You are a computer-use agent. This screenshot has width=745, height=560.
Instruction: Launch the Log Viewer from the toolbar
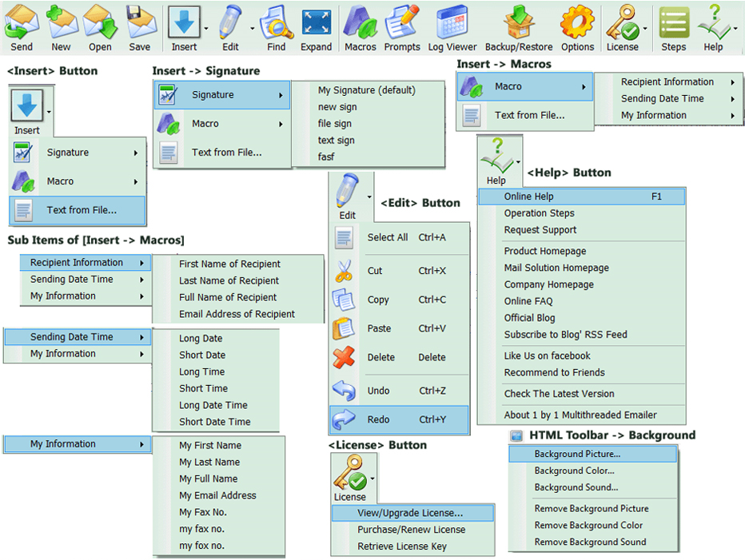pyautogui.click(x=452, y=22)
